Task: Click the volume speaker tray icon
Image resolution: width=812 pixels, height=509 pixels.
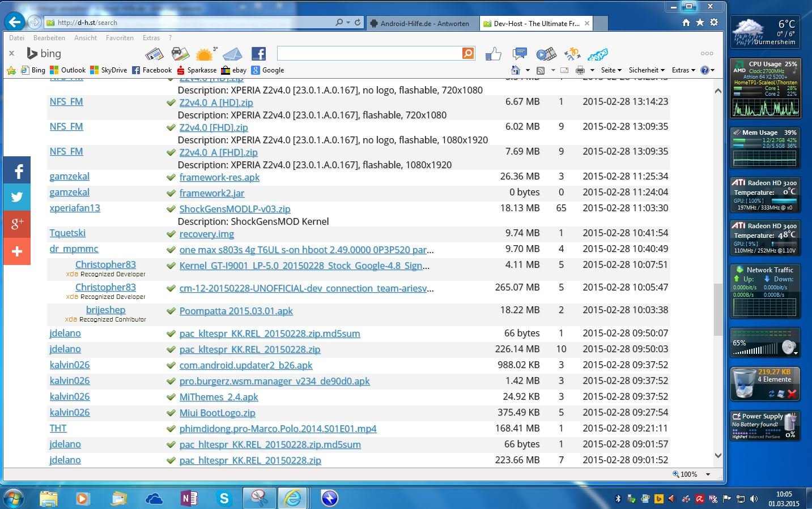Action: click(x=754, y=499)
